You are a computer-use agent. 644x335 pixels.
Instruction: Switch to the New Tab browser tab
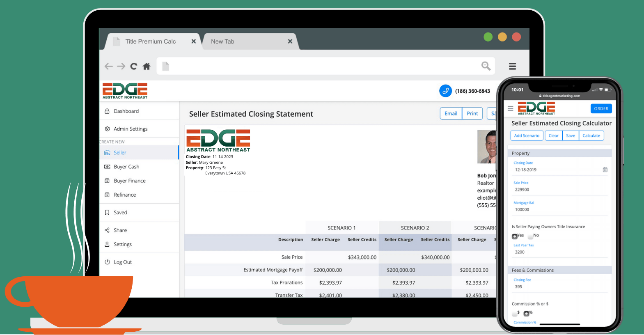[250, 41]
